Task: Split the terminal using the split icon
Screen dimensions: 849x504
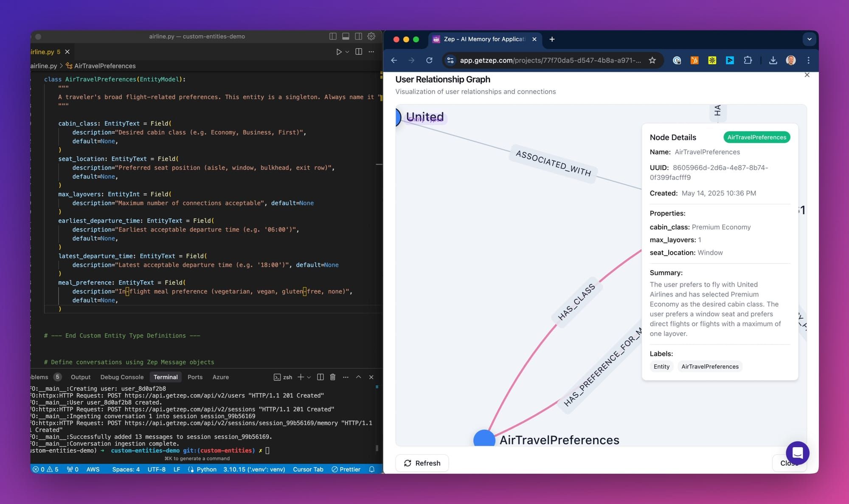Action: point(320,377)
